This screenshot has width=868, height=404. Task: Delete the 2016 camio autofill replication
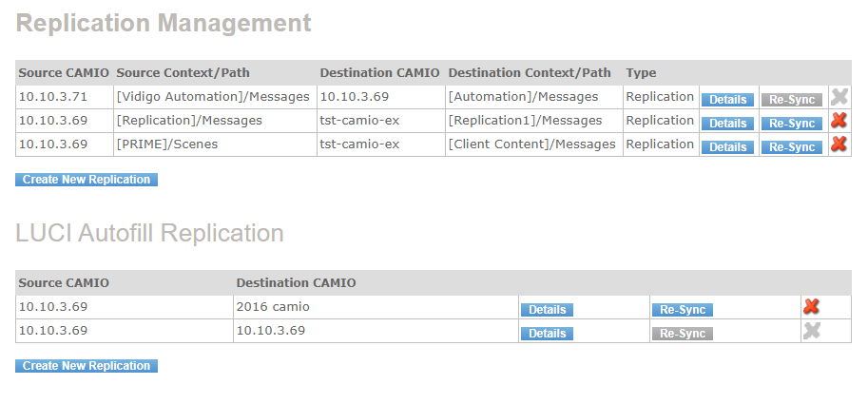[x=811, y=307]
